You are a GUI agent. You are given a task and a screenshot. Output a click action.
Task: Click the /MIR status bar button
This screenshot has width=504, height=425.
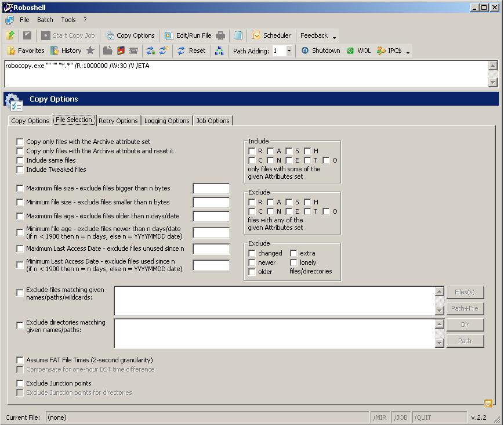(x=380, y=417)
